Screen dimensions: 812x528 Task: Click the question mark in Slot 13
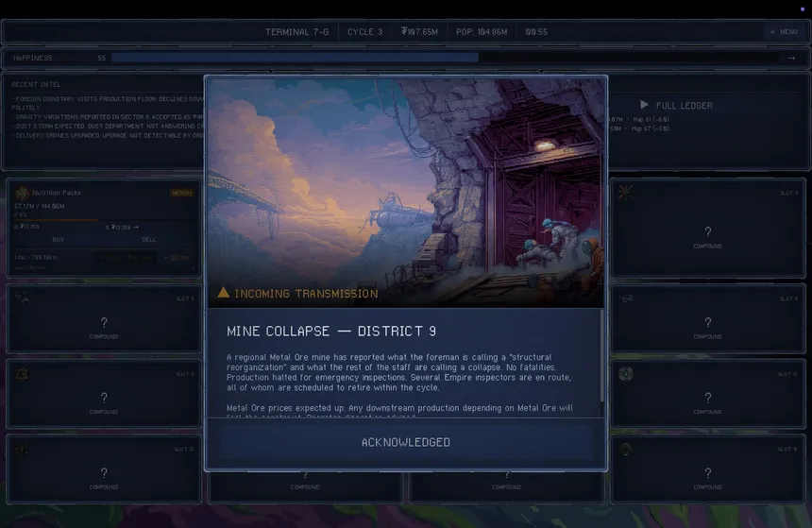click(104, 472)
